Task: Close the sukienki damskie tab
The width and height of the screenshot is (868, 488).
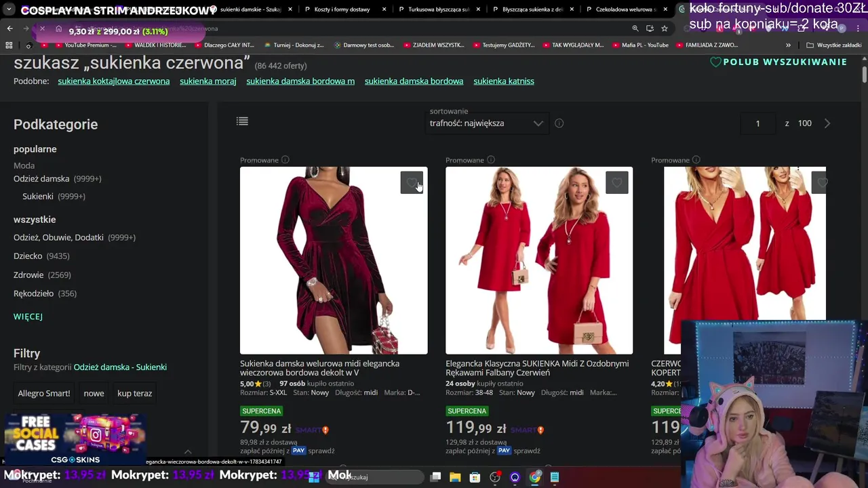Action: pyautogui.click(x=290, y=9)
